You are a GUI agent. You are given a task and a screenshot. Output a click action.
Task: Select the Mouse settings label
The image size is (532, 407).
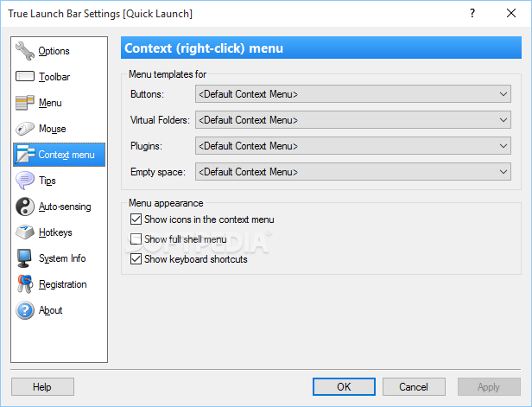point(52,129)
